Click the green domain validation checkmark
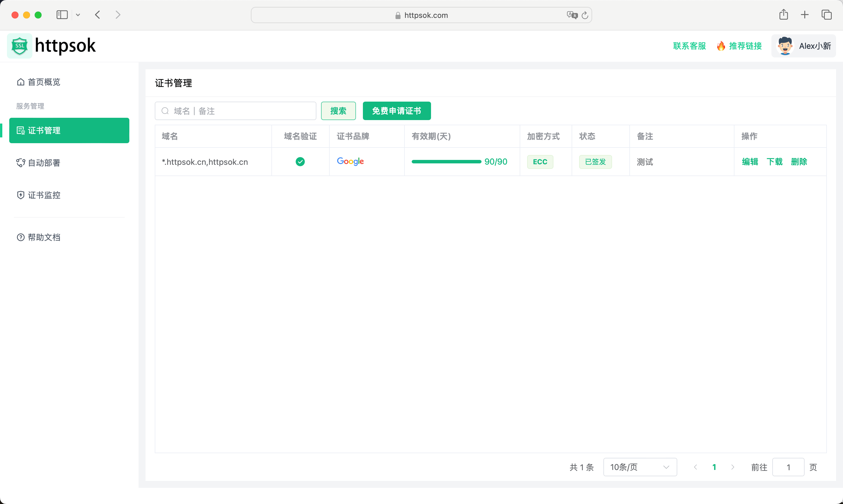Image resolution: width=843 pixels, height=504 pixels. (x=300, y=162)
